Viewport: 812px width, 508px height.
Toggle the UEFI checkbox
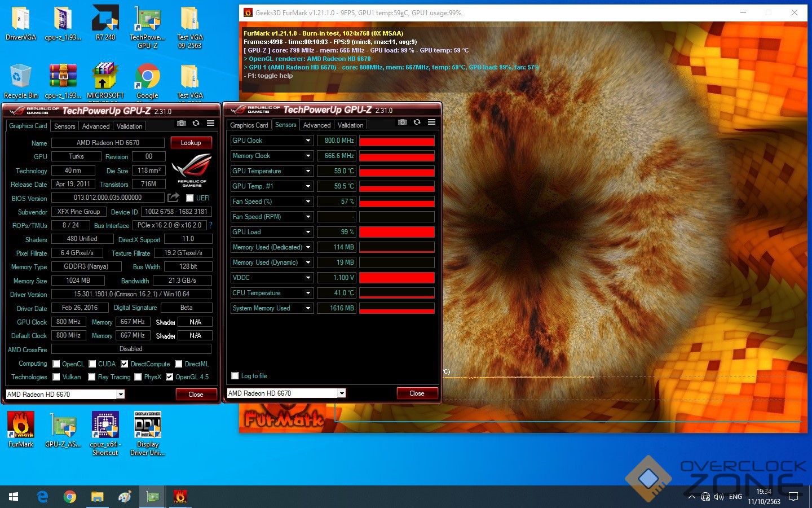(x=190, y=198)
